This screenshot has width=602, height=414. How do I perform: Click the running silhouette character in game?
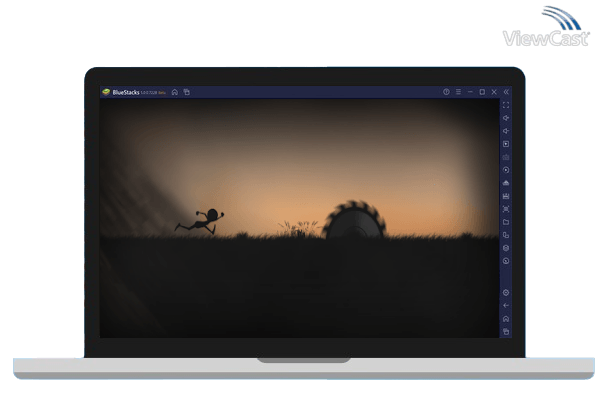pos(200,222)
